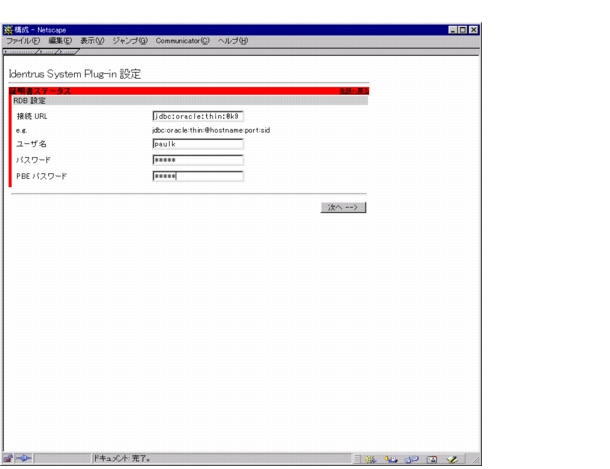Open Navigator from the component bar
This screenshot has height=469, width=610.
coord(370,459)
